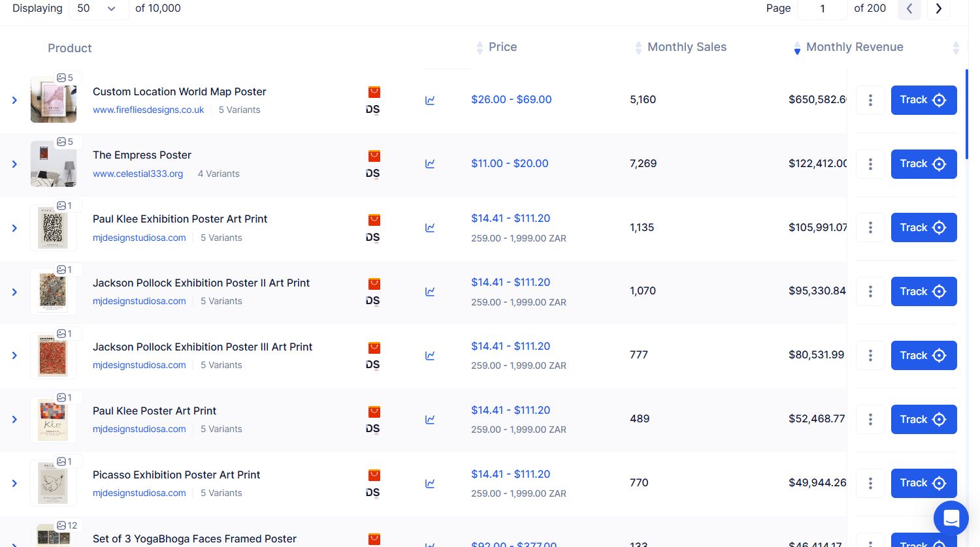Open sales chart for Paul Klee Poster Art Print
This screenshot has height=547, width=980.
coord(430,420)
